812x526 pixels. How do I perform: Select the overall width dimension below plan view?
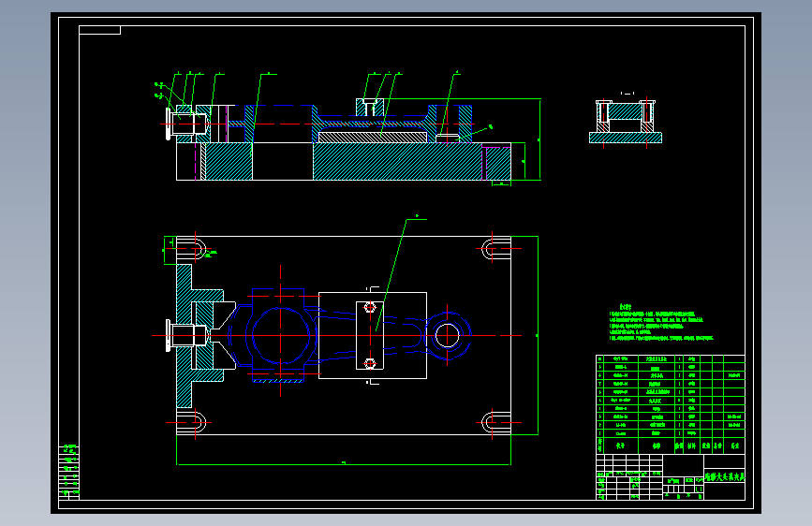tap(344, 464)
